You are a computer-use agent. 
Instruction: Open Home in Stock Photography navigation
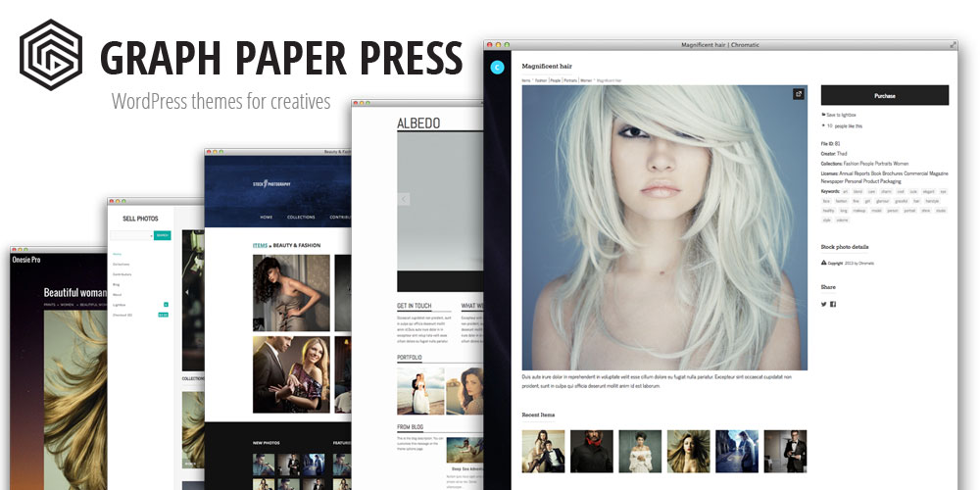coord(267,217)
